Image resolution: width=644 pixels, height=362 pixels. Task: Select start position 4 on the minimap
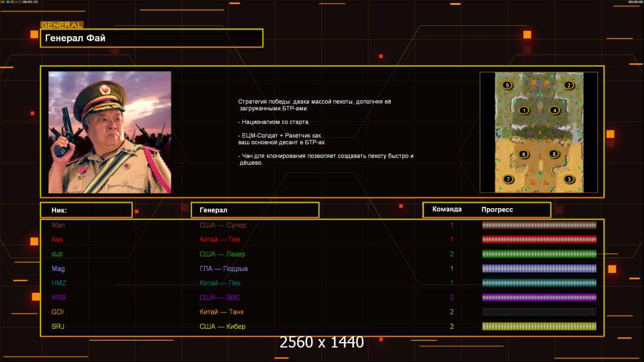(555, 110)
